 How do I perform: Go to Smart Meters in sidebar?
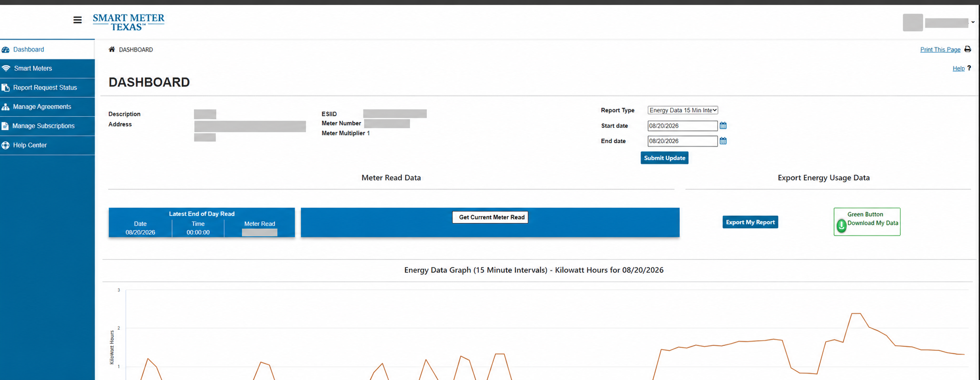[47, 69]
